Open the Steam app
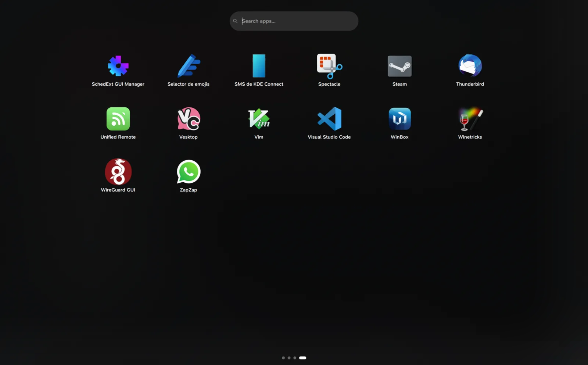Image resolution: width=588 pixels, height=365 pixels. [399, 66]
